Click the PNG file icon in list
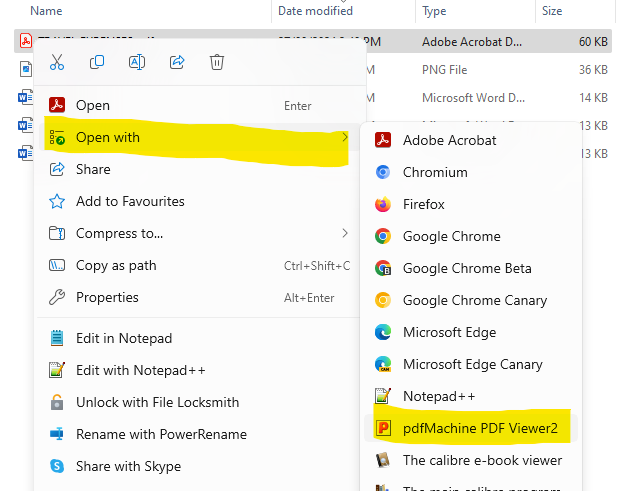This screenshot has height=491, width=630. pyautogui.click(x=25, y=69)
